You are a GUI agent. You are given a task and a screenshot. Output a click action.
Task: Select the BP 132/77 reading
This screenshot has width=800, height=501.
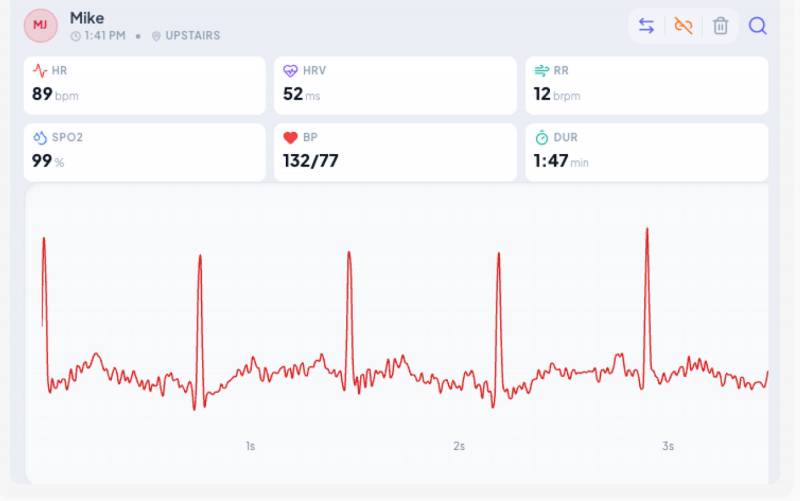click(x=311, y=161)
